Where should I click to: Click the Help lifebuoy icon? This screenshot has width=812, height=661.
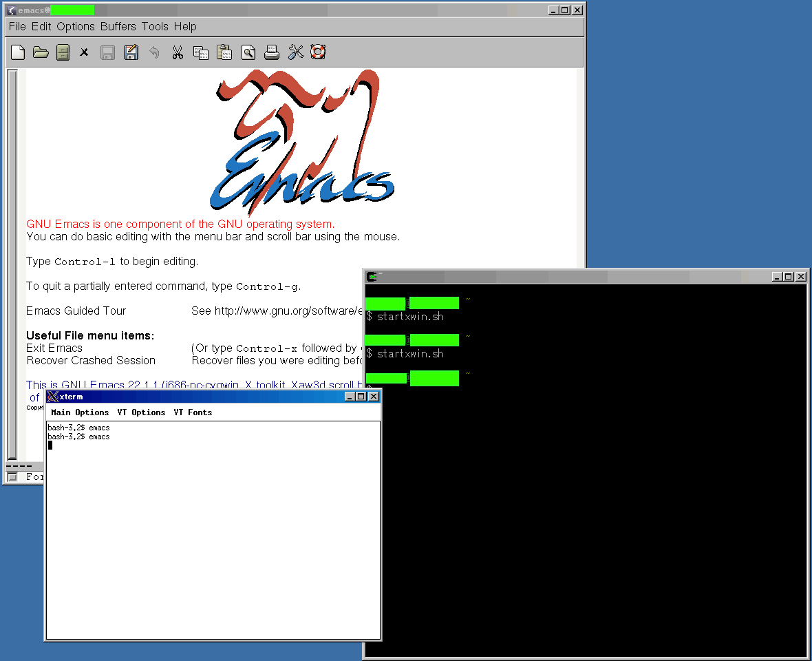(x=318, y=52)
